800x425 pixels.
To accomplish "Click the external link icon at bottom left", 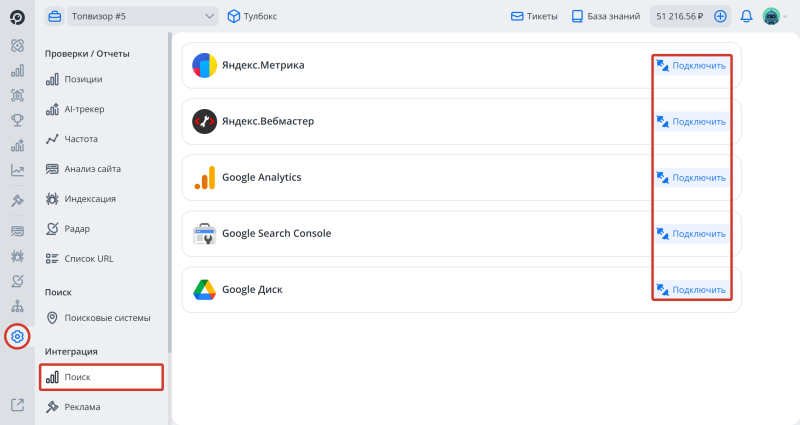I will click(x=17, y=405).
